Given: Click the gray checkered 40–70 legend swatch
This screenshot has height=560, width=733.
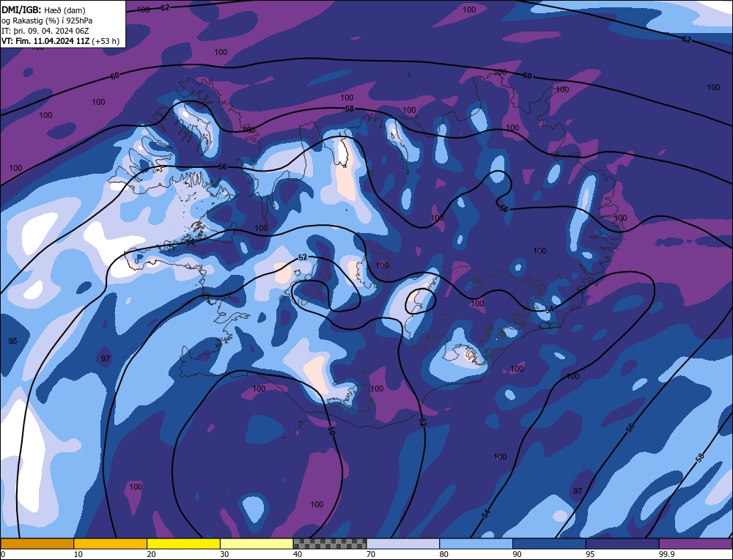Looking at the screenshot, I should tap(330, 543).
